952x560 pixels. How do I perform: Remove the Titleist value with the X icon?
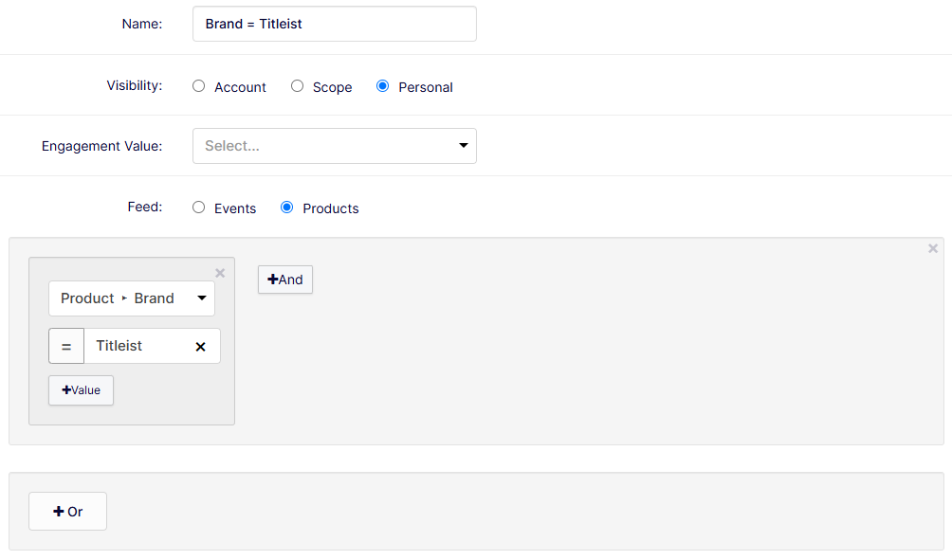(x=200, y=347)
